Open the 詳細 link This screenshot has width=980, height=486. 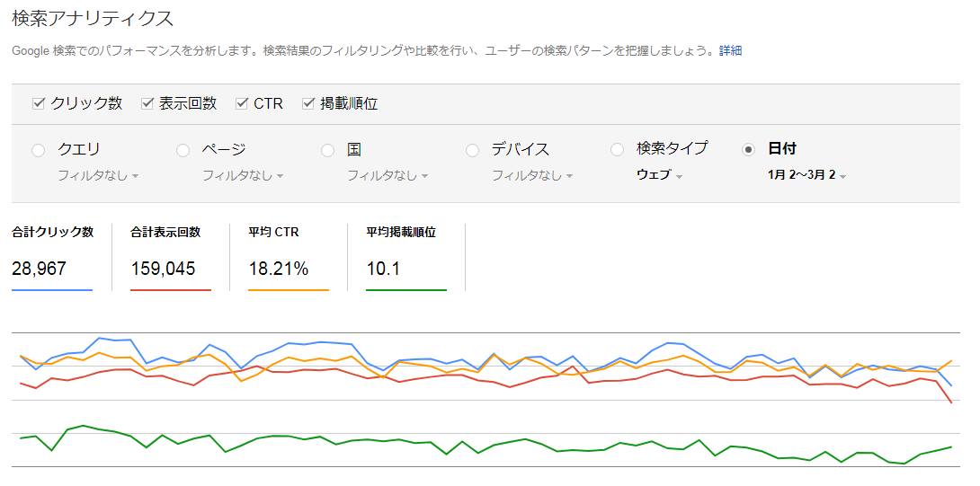pos(730,51)
